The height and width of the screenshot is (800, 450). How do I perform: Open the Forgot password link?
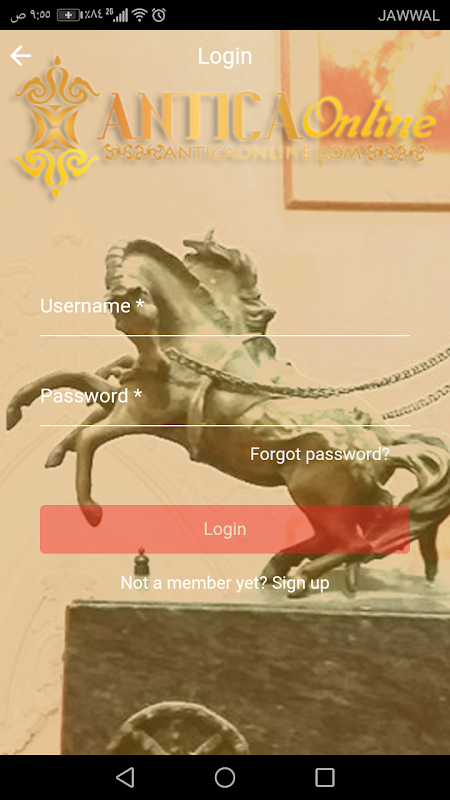pyautogui.click(x=320, y=454)
